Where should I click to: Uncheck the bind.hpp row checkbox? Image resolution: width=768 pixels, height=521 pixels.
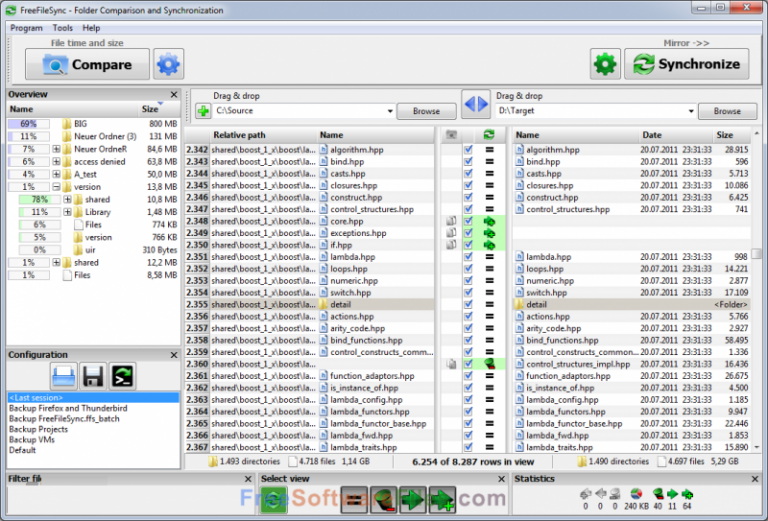coord(468,162)
